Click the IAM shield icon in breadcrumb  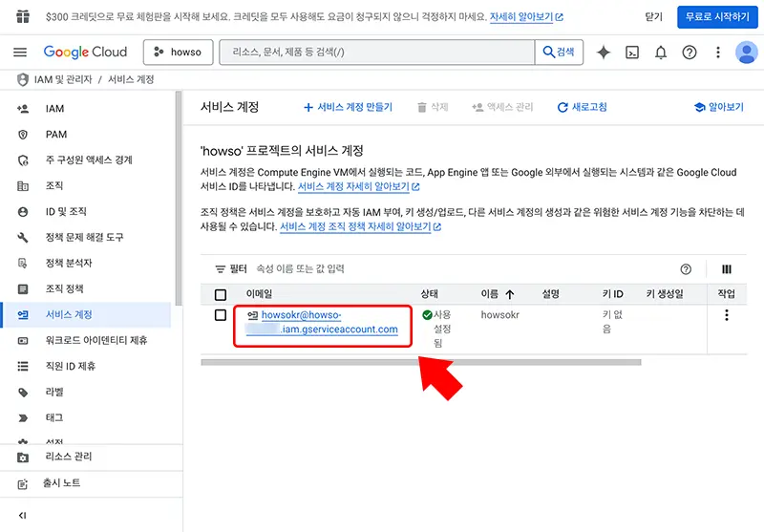(22, 79)
